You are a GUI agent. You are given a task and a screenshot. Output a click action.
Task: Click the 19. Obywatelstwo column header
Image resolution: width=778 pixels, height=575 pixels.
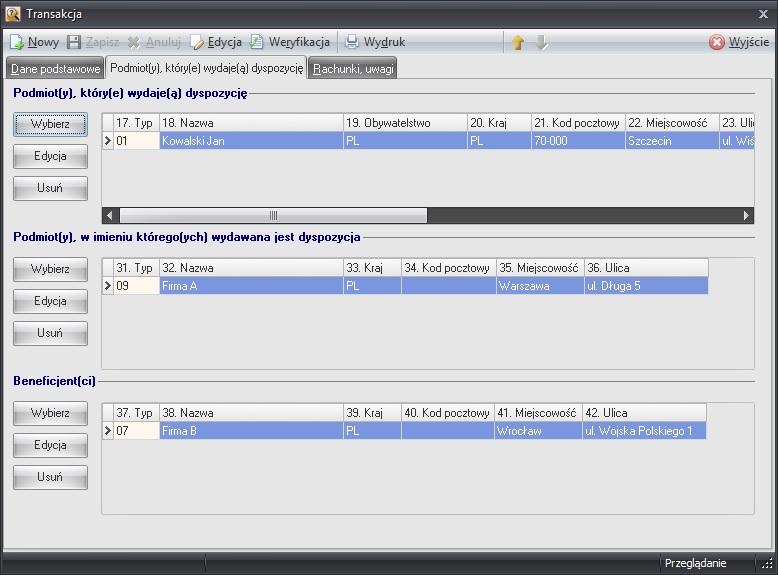click(x=404, y=123)
